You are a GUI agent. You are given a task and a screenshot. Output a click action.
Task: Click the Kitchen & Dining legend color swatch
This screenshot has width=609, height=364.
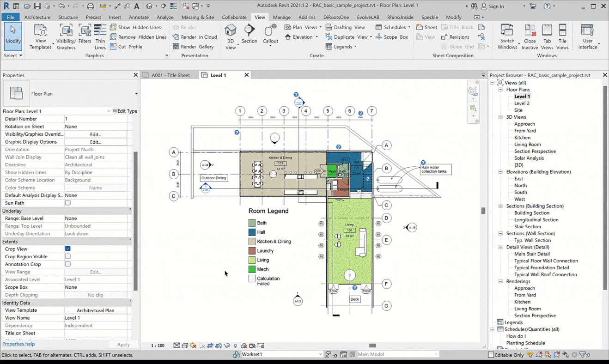point(252,242)
